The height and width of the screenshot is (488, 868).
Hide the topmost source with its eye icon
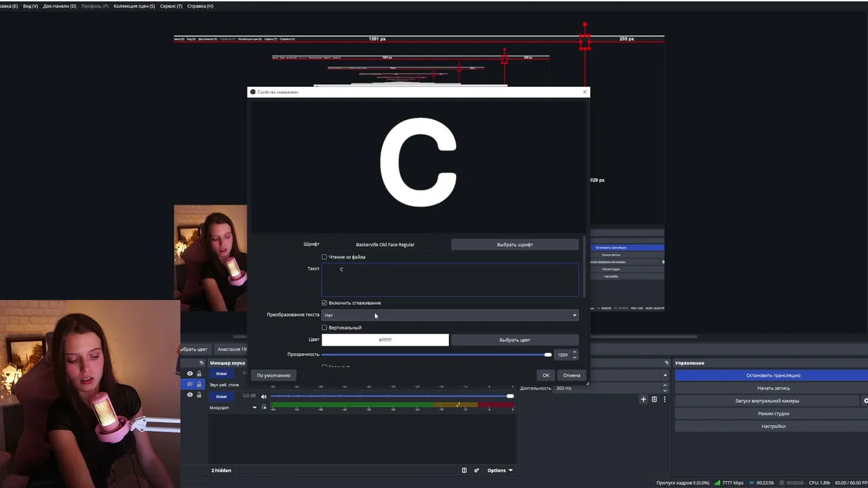[x=190, y=373]
